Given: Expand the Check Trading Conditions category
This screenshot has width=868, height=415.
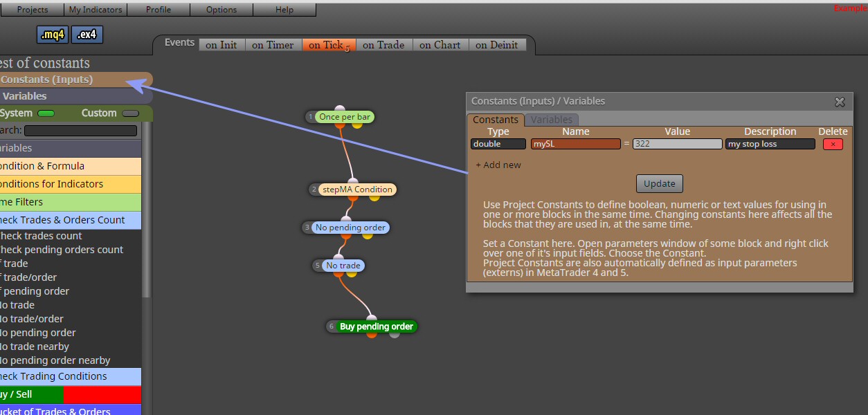Looking at the screenshot, I should [x=71, y=376].
